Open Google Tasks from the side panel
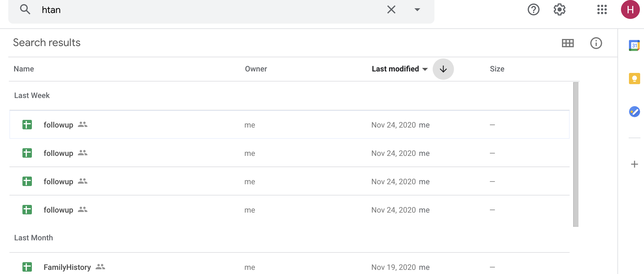 click(x=634, y=112)
